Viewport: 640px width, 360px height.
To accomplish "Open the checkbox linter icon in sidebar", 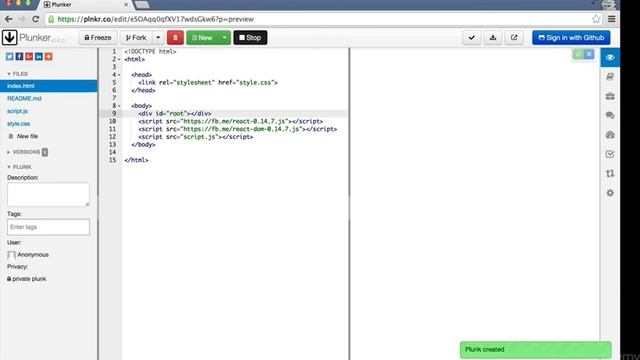I will (x=610, y=154).
